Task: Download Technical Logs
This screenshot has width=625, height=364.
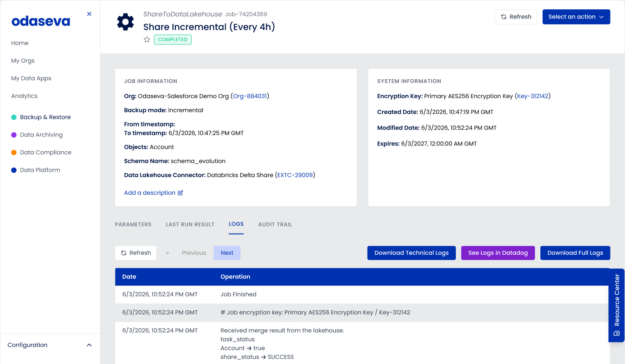Action: 412,253
